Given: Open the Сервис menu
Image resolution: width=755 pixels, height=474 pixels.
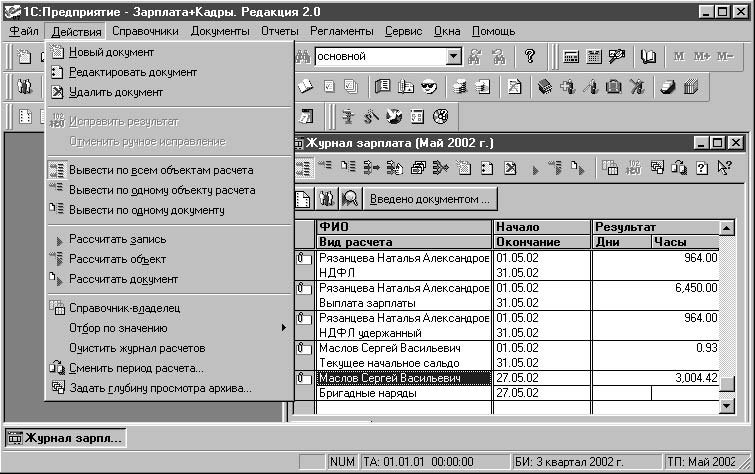Looking at the screenshot, I should tap(404, 31).
